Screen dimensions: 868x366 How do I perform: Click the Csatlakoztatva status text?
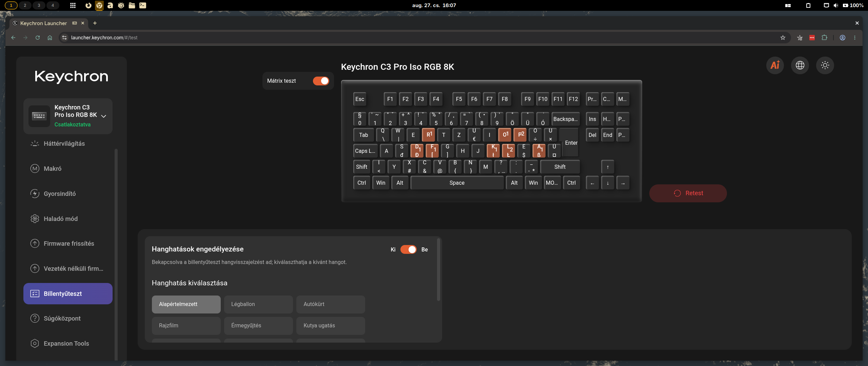(x=73, y=124)
